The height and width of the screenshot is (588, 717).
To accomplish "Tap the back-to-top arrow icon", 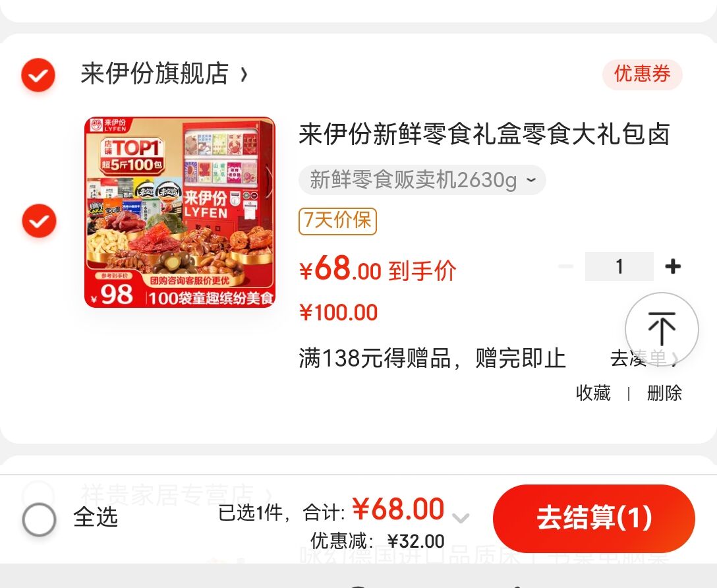I will pyautogui.click(x=662, y=329).
